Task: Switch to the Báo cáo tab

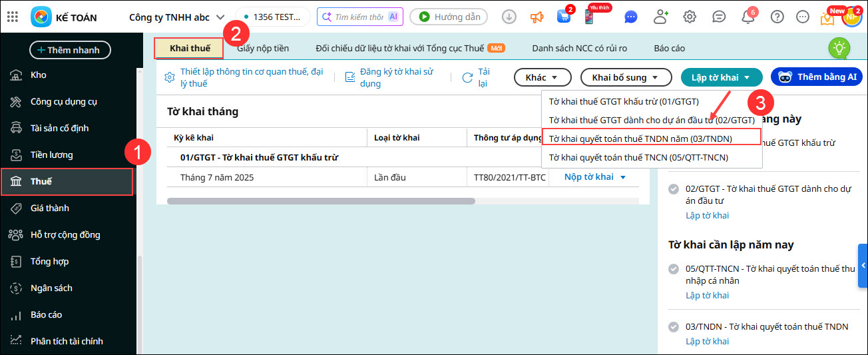Action: point(669,48)
